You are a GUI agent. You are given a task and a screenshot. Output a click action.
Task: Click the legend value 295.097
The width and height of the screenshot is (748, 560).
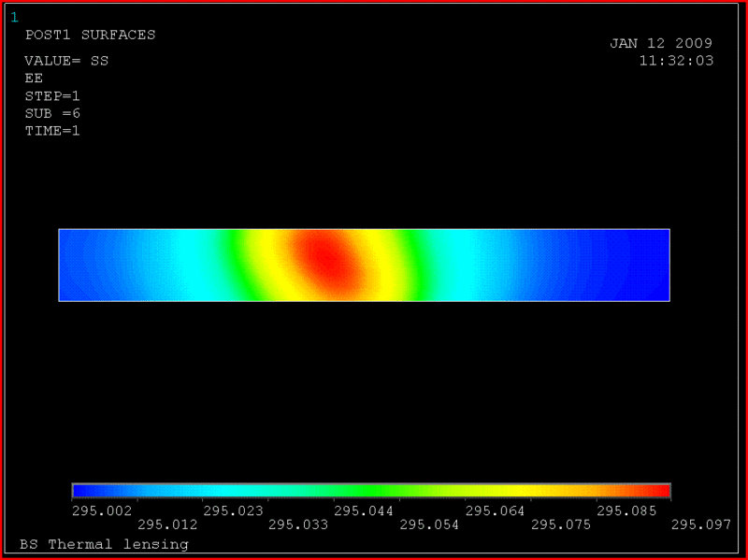click(701, 524)
